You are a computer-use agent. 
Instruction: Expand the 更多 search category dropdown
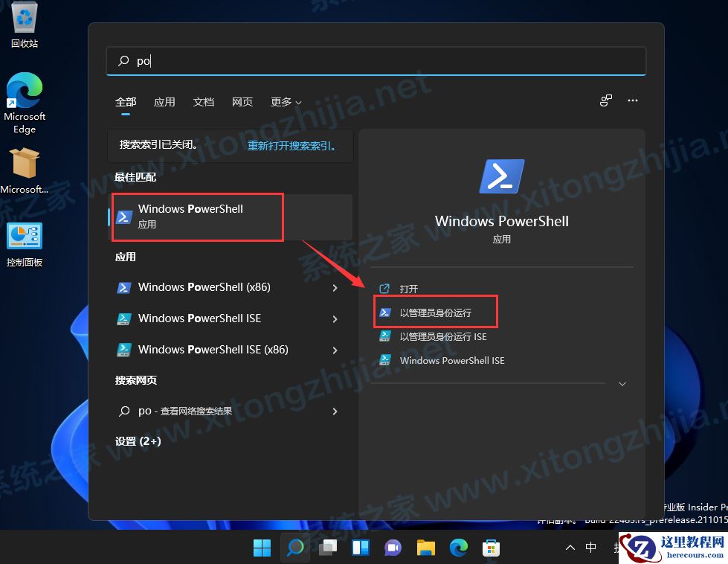284,102
